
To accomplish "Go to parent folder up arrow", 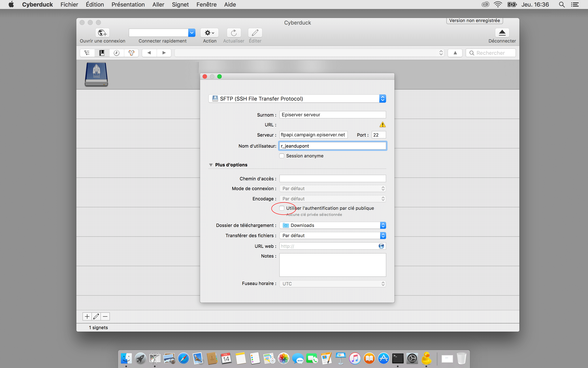I will click(x=455, y=53).
